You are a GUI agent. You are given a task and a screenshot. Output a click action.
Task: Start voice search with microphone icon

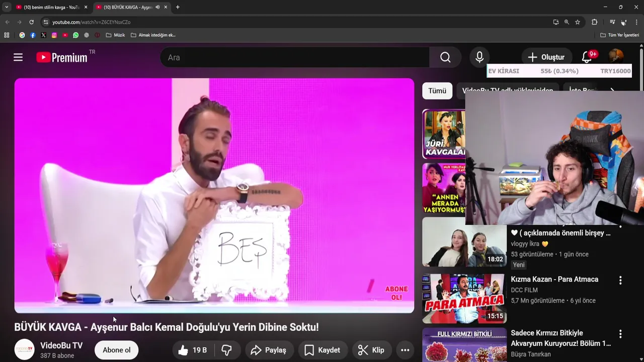click(x=479, y=57)
